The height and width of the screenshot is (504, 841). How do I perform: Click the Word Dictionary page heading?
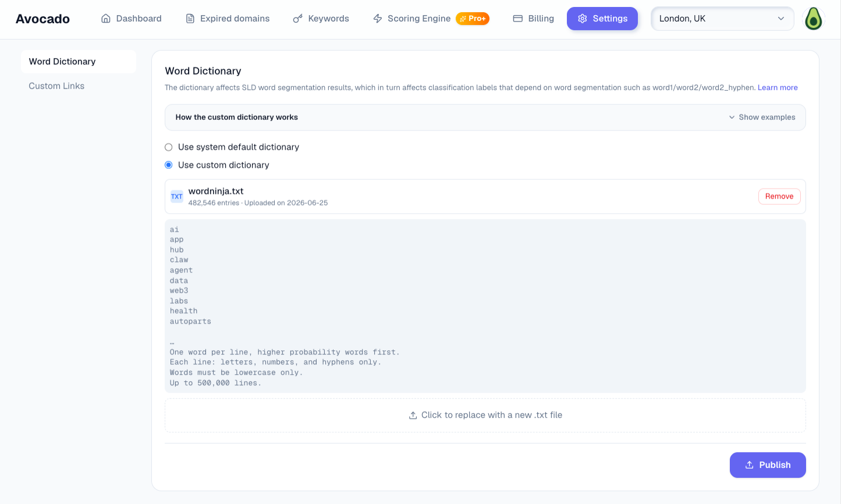click(203, 71)
